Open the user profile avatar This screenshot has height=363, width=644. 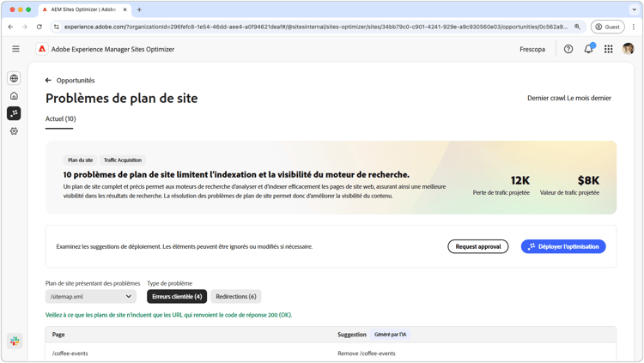click(x=628, y=49)
